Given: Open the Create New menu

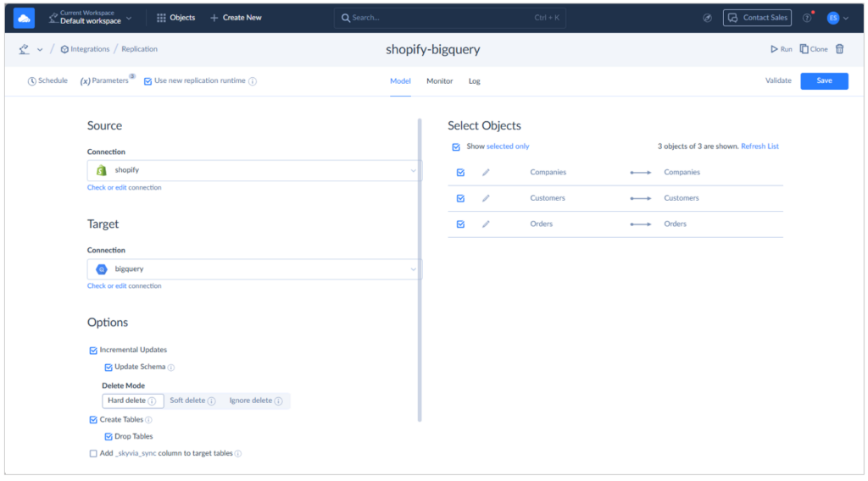Looking at the screenshot, I should tap(236, 18).
